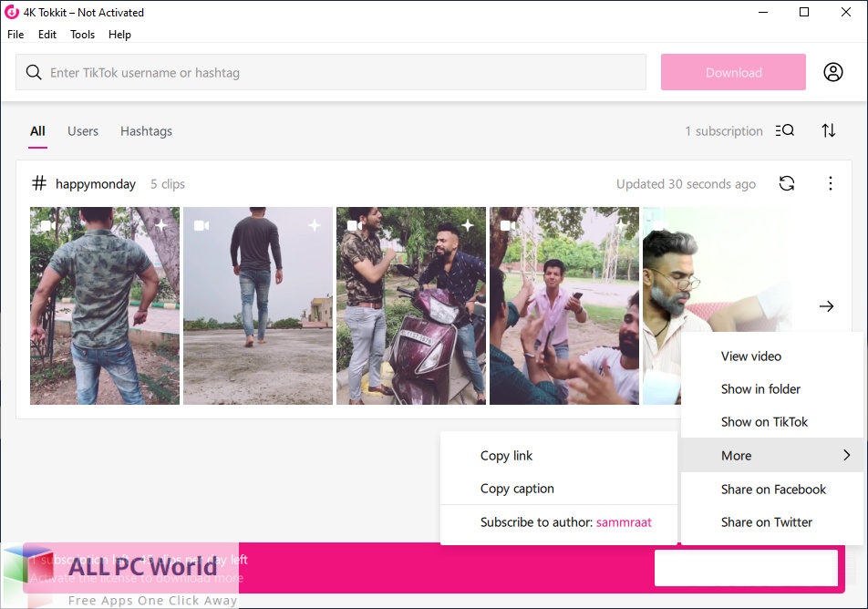Image resolution: width=868 pixels, height=609 pixels.
Task: Click the 4K Tokkit app logo
Action: 11,12
